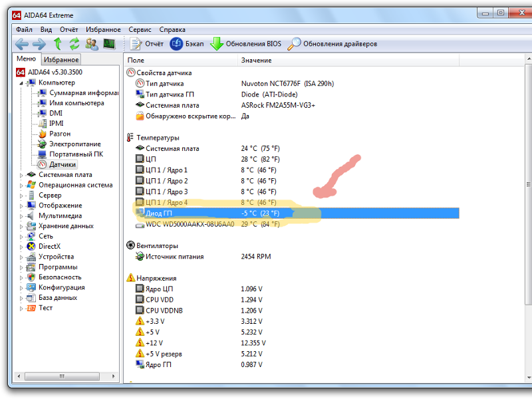The width and height of the screenshot is (532, 399).
Task: Select the WDC WD5000AAKX drive row
Action: coord(292,224)
